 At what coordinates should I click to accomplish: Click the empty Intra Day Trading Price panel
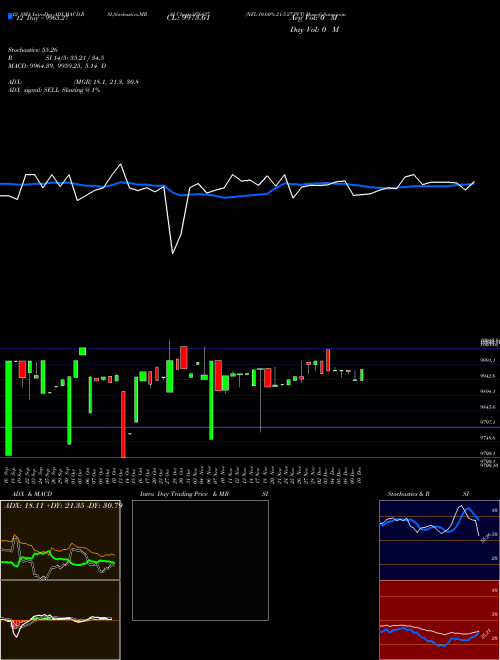[x=200, y=560]
